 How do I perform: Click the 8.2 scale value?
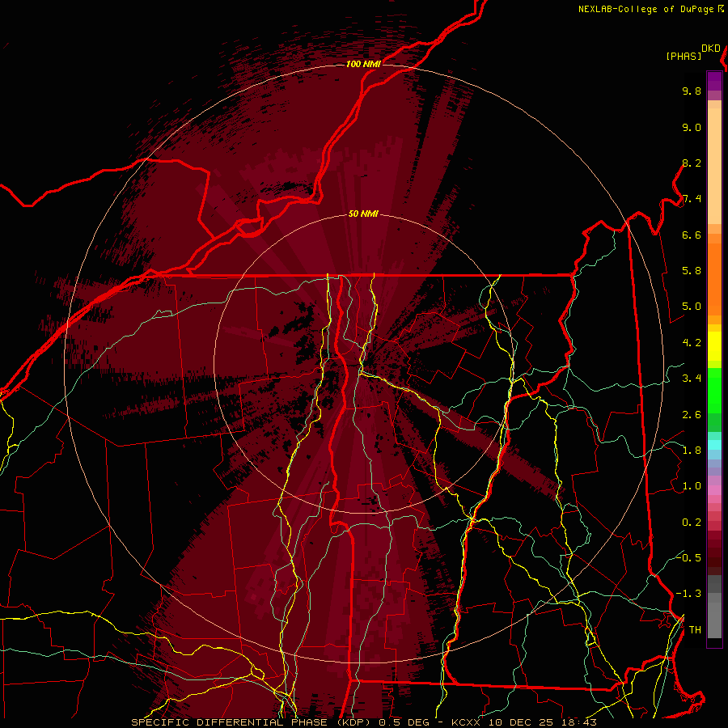pyautogui.click(x=692, y=163)
